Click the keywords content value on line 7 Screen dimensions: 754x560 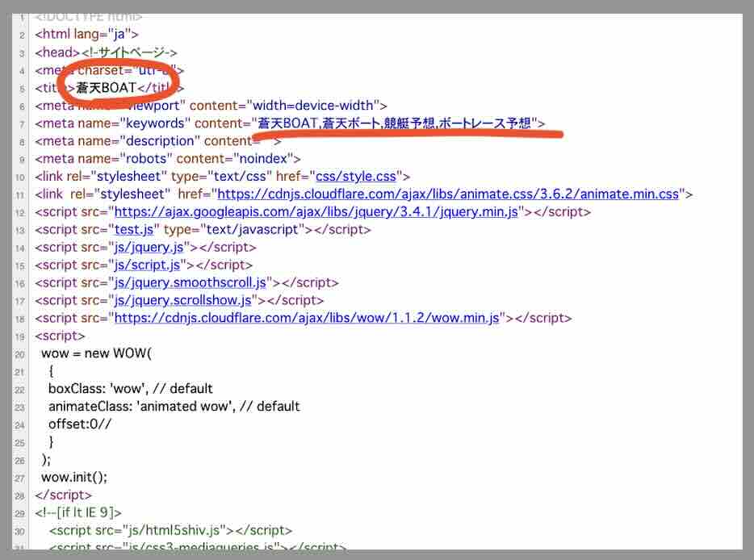394,123
